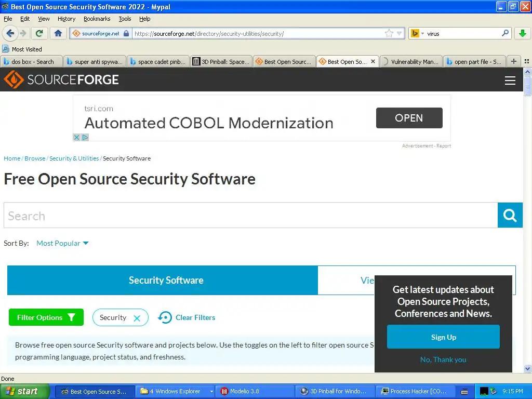Open the downloads green arrow icon

(523, 33)
